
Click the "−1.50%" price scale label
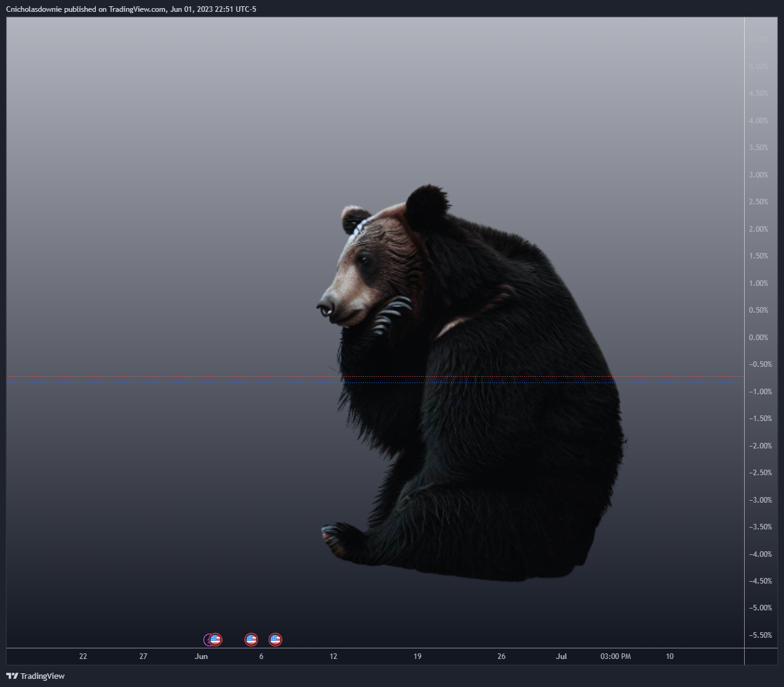(760, 419)
